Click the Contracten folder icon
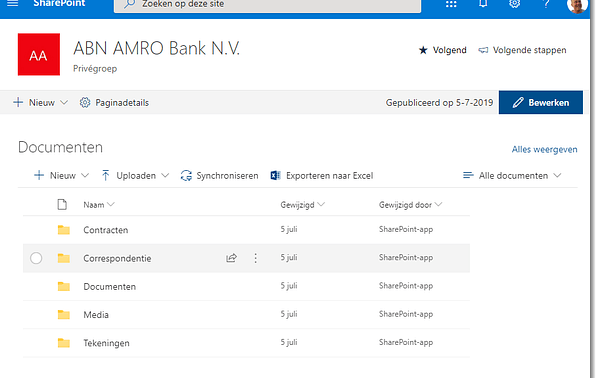 click(x=64, y=230)
